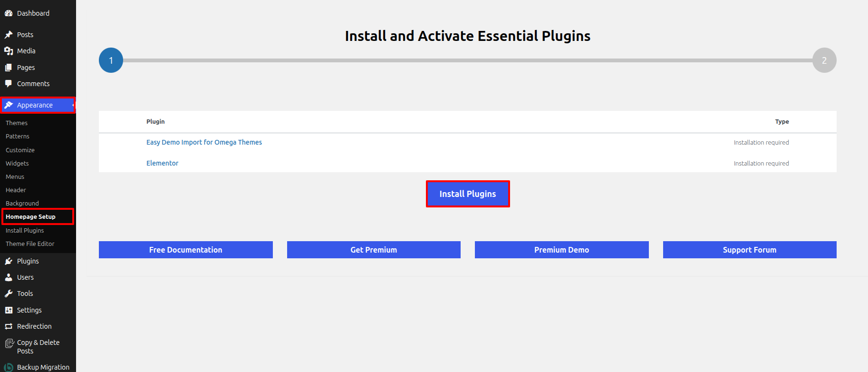The width and height of the screenshot is (868, 372).
Task: Click the Dashboard gauge icon
Action: pos(9,13)
